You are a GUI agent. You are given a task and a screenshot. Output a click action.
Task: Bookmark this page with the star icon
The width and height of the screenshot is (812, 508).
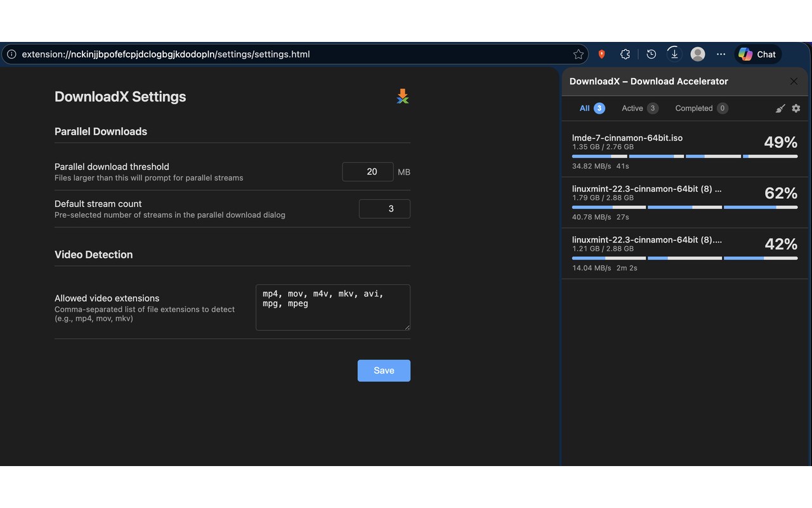(x=578, y=54)
